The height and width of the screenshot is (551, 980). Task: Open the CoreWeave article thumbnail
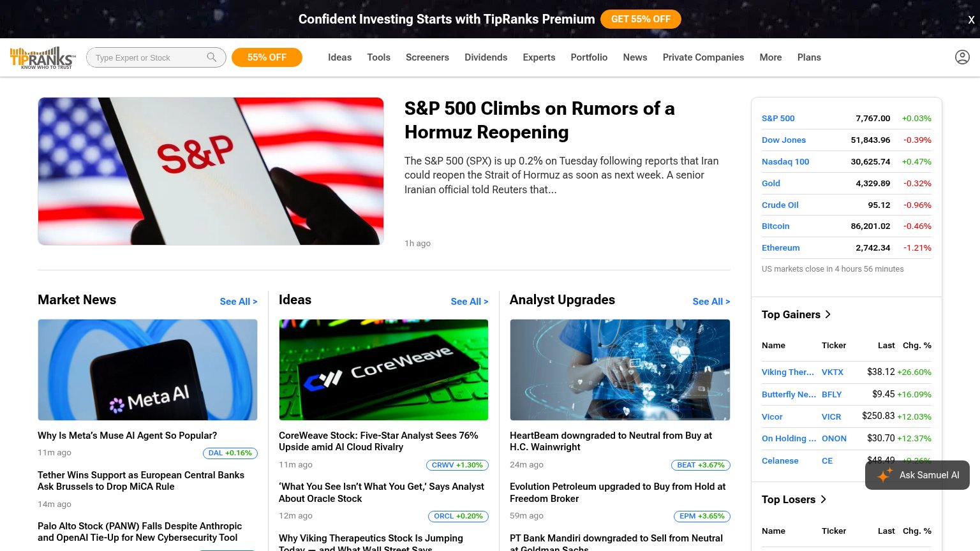[x=383, y=370]
